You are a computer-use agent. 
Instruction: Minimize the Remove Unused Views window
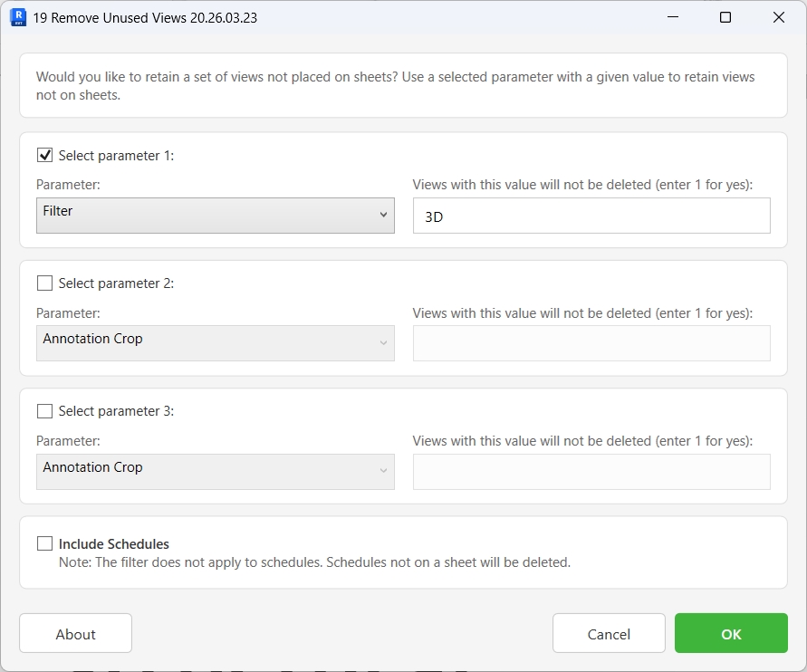click(672, 17)
